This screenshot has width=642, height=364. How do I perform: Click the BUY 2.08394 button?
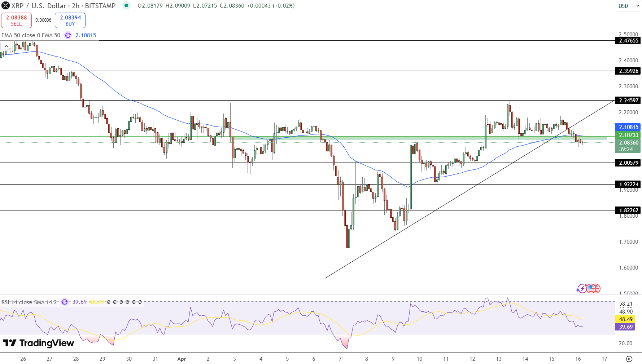pyautogui.click(x=70, y=21)
